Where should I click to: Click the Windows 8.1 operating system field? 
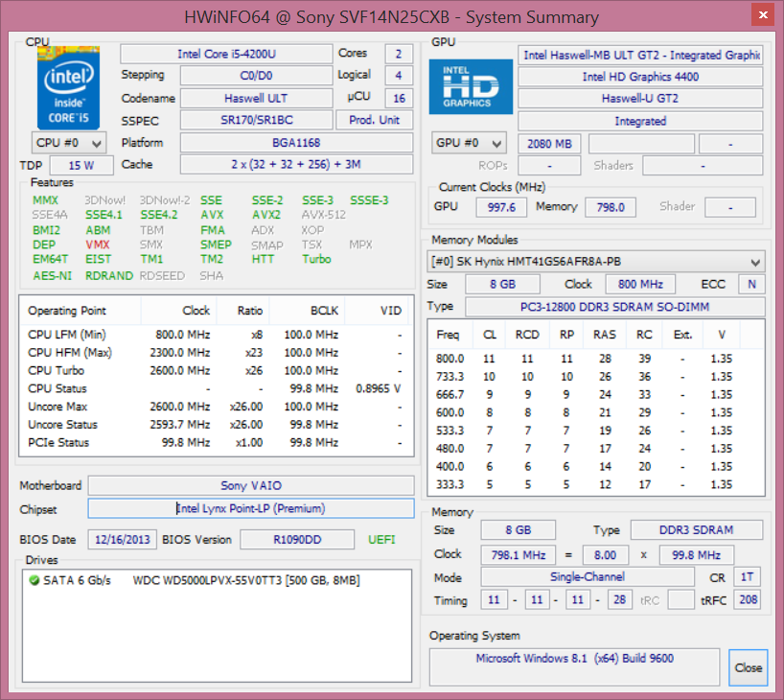(x=574, y=667)
